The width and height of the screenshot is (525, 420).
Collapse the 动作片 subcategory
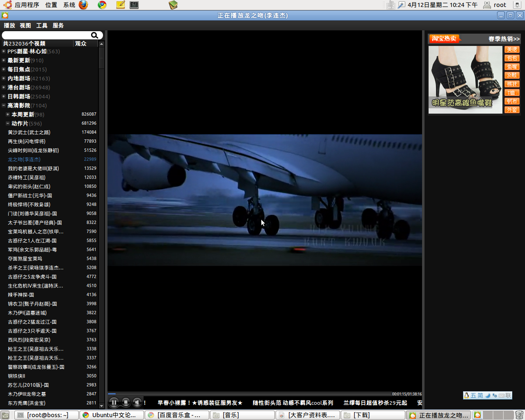click(x=8, y=123)
